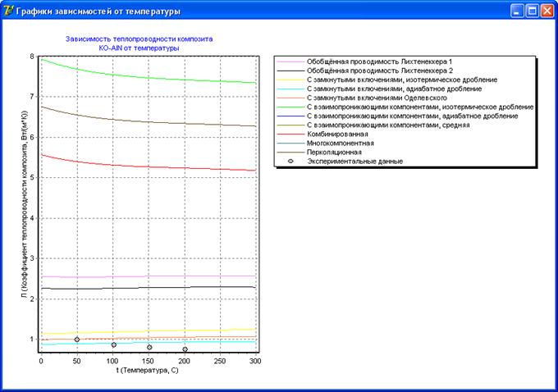Screen dimensions: 558x392
Task: Click the experimental data point at 50 °C
Action: [x=77, y=340]
